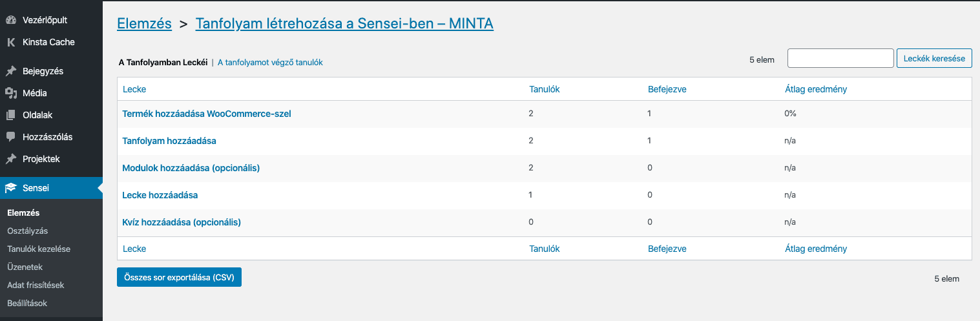
Task: Click the Kinsta Cache K icon
Action: [x=10, y=42]
